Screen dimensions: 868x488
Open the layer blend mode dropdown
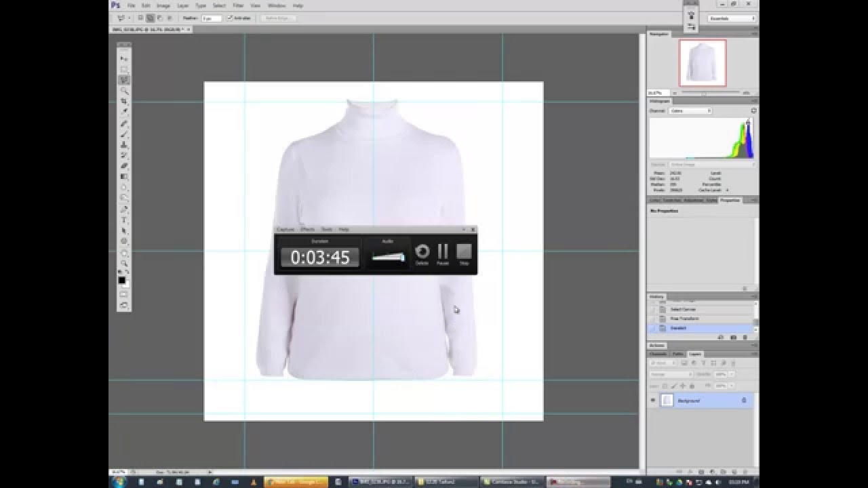pos(671,374)
